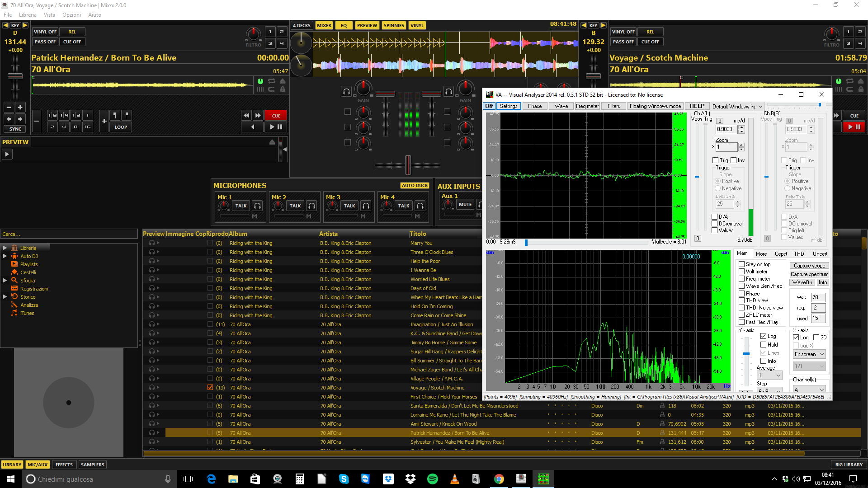Toggle LOOP button on left deck

[x=121, y=127]
